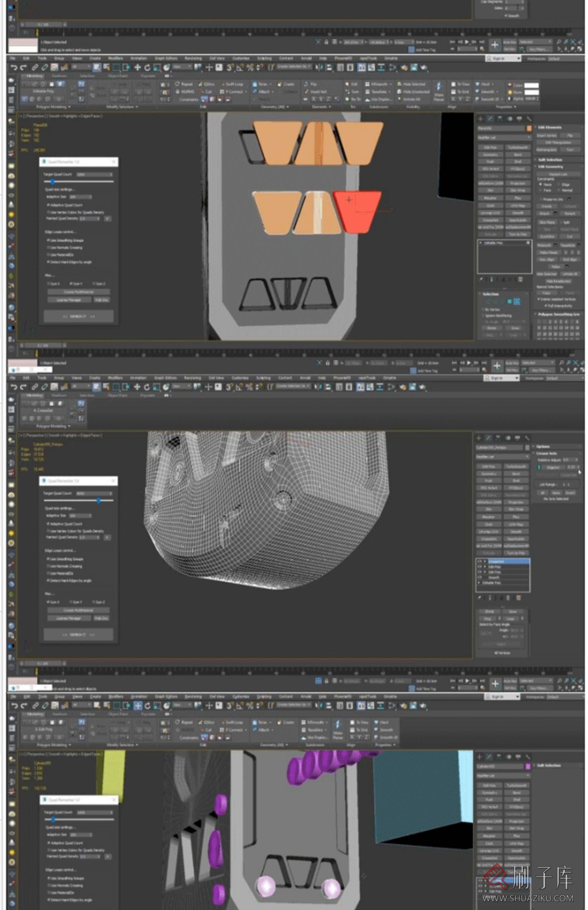588x910 pixels.
Task: Click Mirror tool in orange wedges frame toolbar
Action: (x=319, y=68)
